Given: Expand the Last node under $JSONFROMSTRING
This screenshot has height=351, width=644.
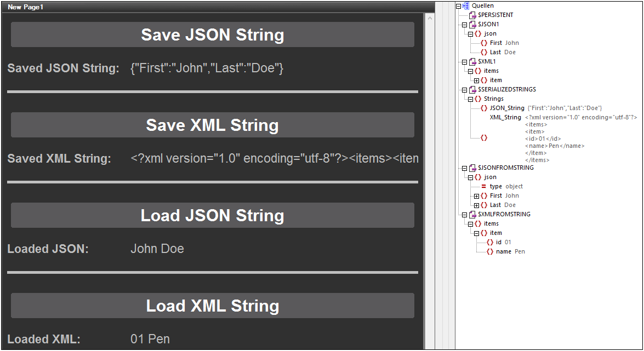Looking at the screenshot, I should pyautogui.click(x=476, y=205).
